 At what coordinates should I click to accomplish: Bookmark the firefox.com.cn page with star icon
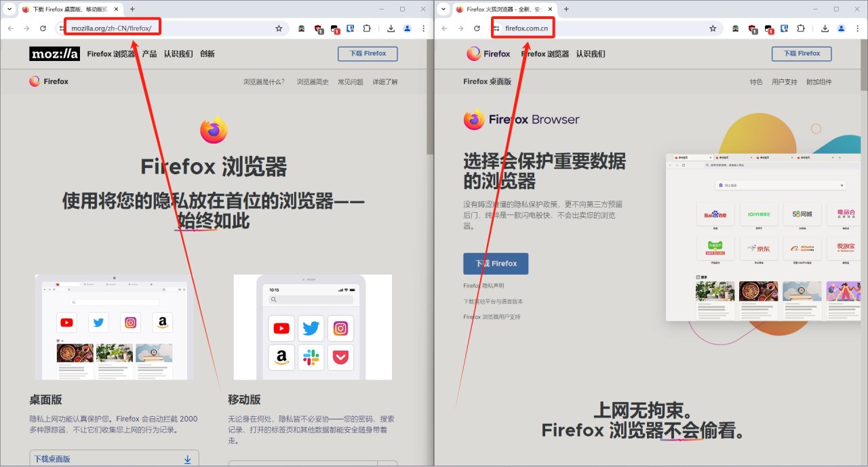tap(713, 28)
